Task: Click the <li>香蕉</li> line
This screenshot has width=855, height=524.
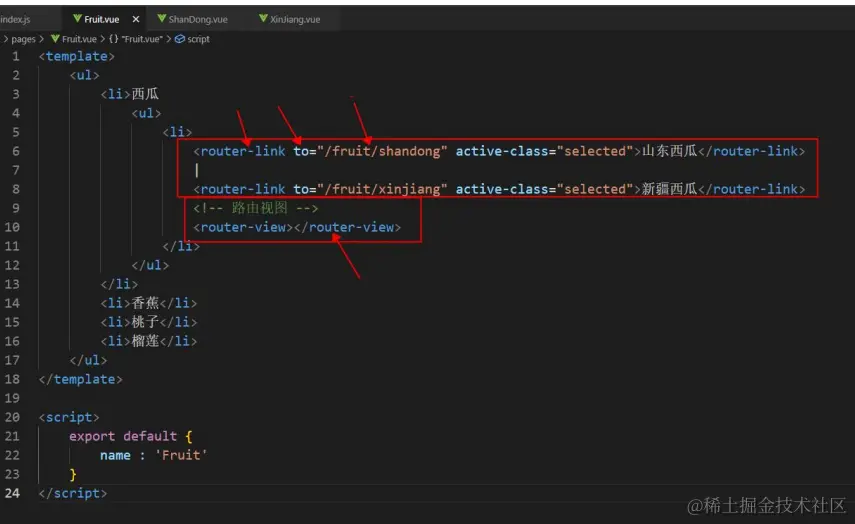Action: pyautogui.click(x=149, y=303)
